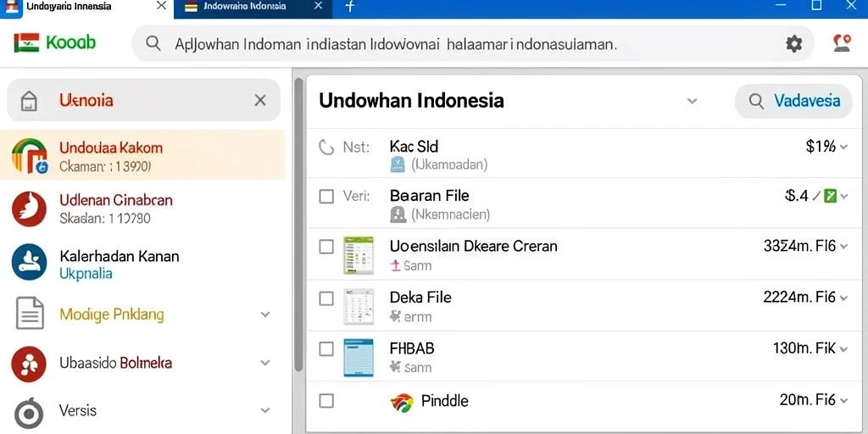Check the Pinddle checkbox
This screenshot has width=868, height=434.
(326, 401)
